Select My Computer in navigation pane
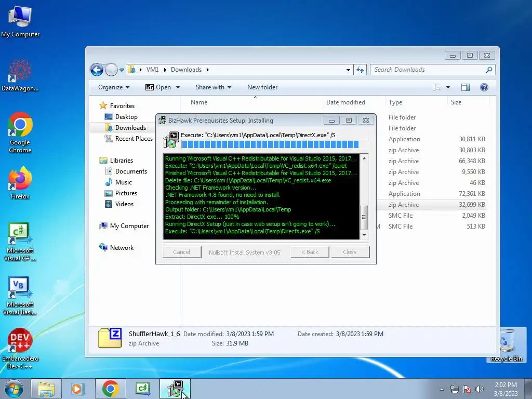This screenshot has width=532, height=399. (129, 226)
